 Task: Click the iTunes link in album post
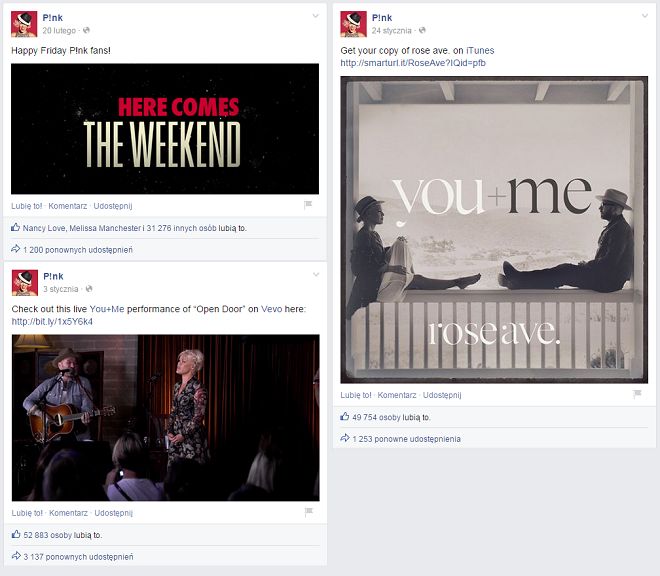480,51
